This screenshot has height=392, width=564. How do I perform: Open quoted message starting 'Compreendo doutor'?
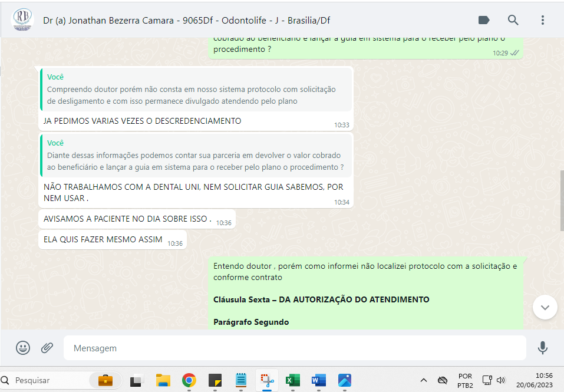[x=196, y=90]
